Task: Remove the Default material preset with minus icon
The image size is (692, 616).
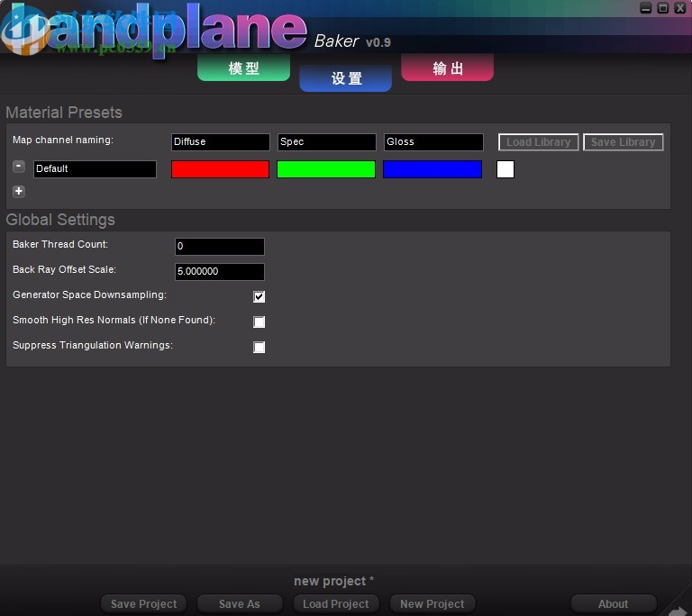Action: coord(19,167)
